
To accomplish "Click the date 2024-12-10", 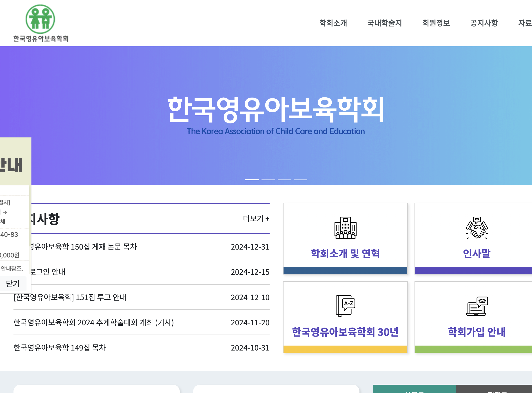I will coord(250,297).
